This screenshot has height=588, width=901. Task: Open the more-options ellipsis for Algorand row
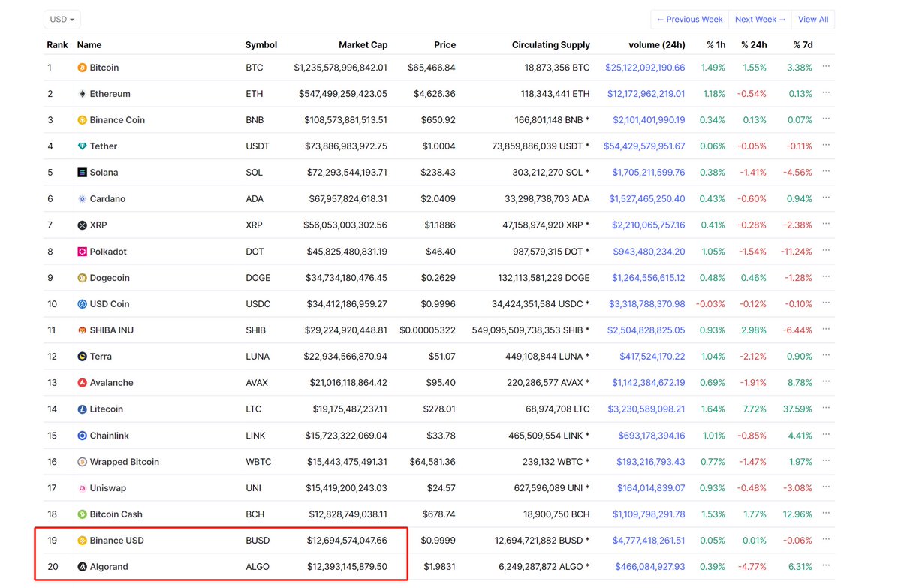[x=826, y=566]
